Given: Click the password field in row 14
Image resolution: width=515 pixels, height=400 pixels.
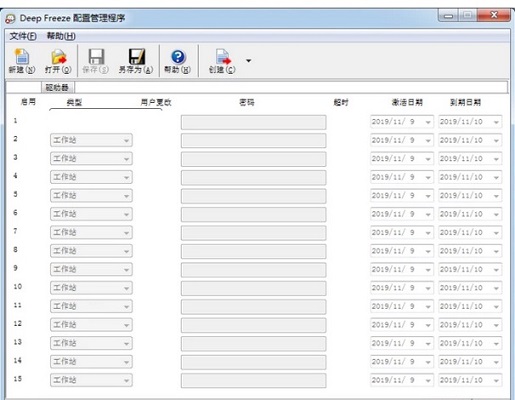Looking at the screenshot, I should [253, 362].
